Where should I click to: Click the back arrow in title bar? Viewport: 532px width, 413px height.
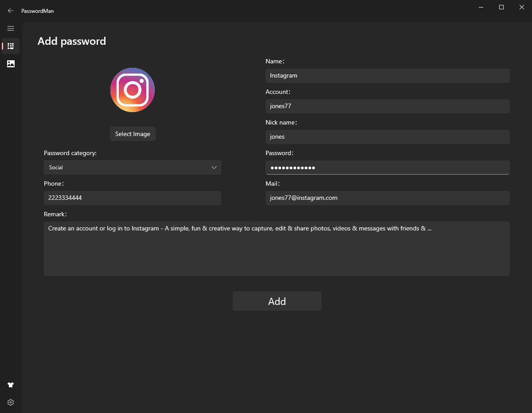pyautogui.click(x=11, y=11)
